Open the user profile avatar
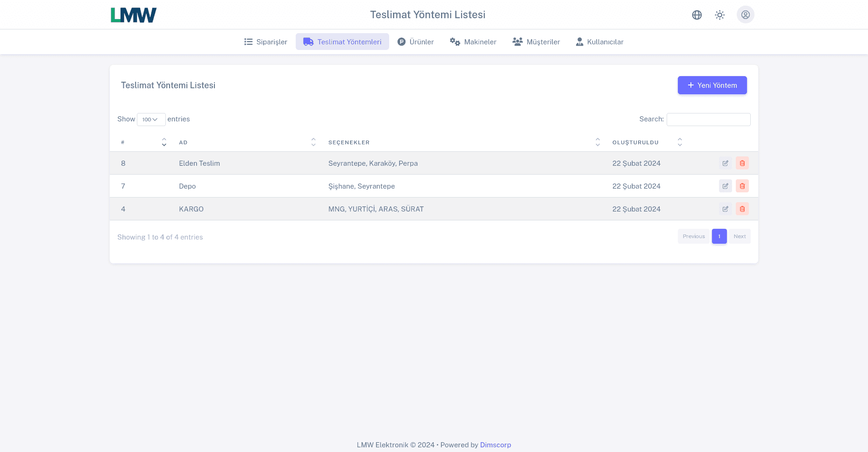This screenshot has width=868, height=452. 745,15
